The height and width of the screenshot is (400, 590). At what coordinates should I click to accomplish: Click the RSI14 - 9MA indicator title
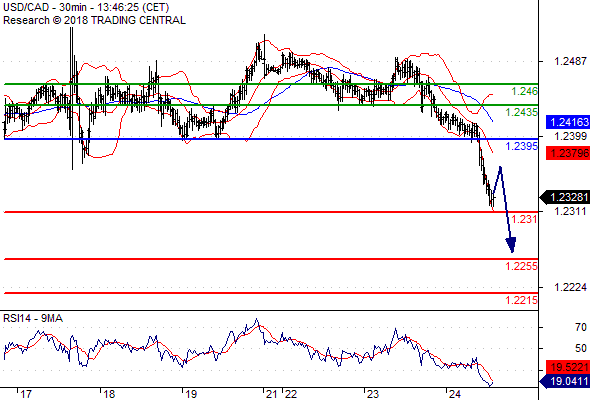click(33, 318)
